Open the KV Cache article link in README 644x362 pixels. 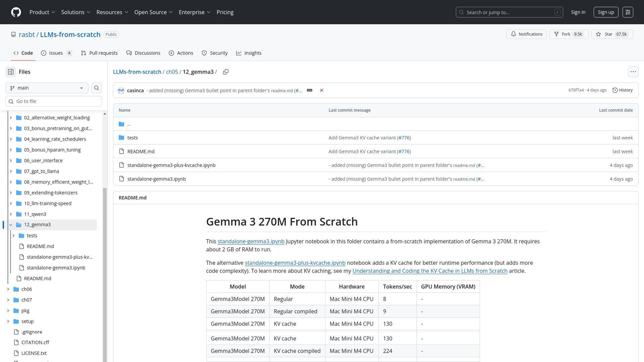click(x=430, y=271)
